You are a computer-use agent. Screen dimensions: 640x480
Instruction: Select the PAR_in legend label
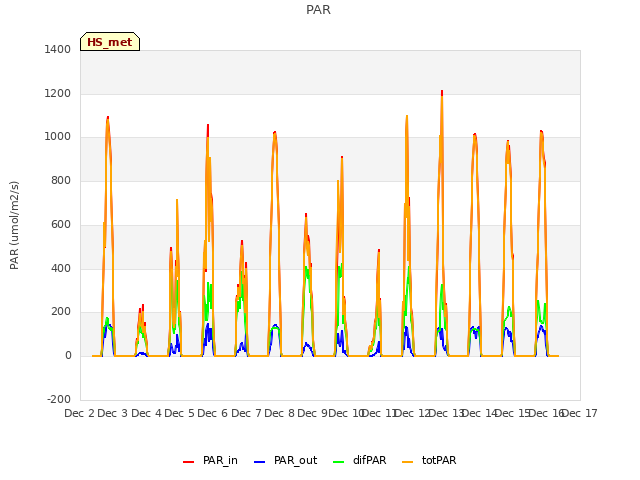click(220, 460)
